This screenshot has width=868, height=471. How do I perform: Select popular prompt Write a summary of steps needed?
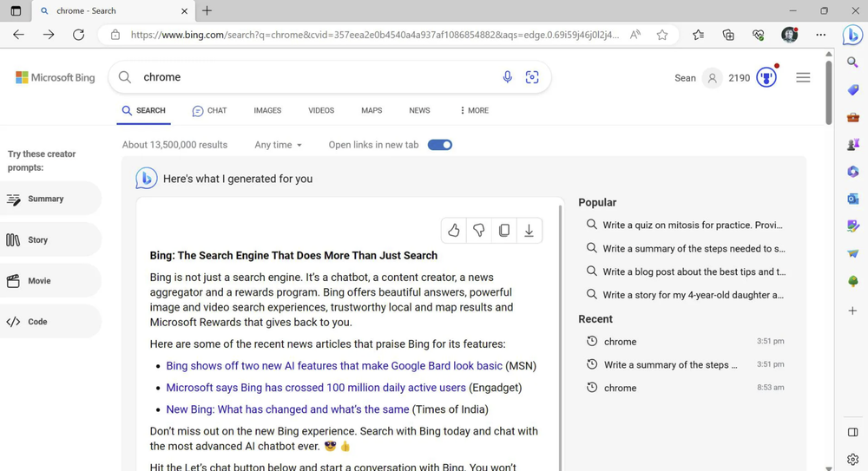tap(686, 248)
